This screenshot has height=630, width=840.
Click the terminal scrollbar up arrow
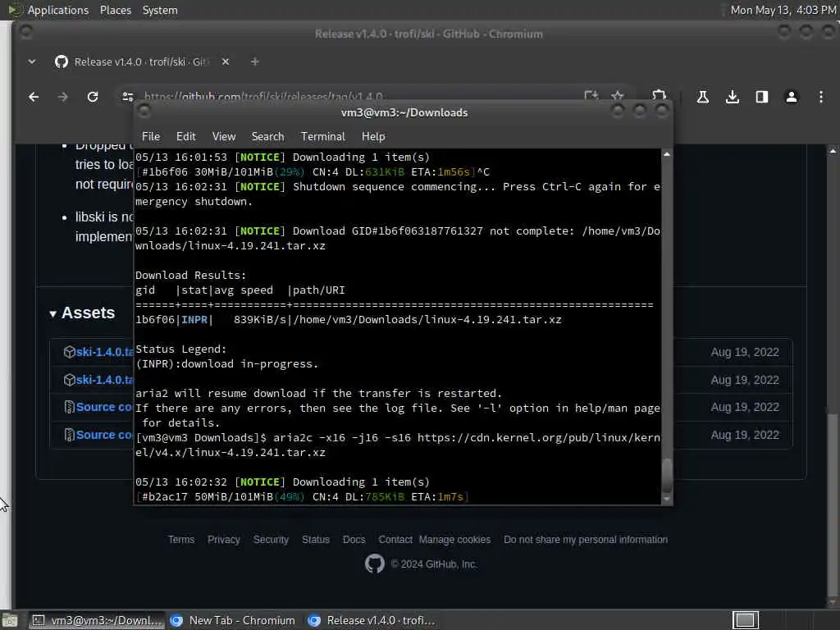[x=666, y=154]
